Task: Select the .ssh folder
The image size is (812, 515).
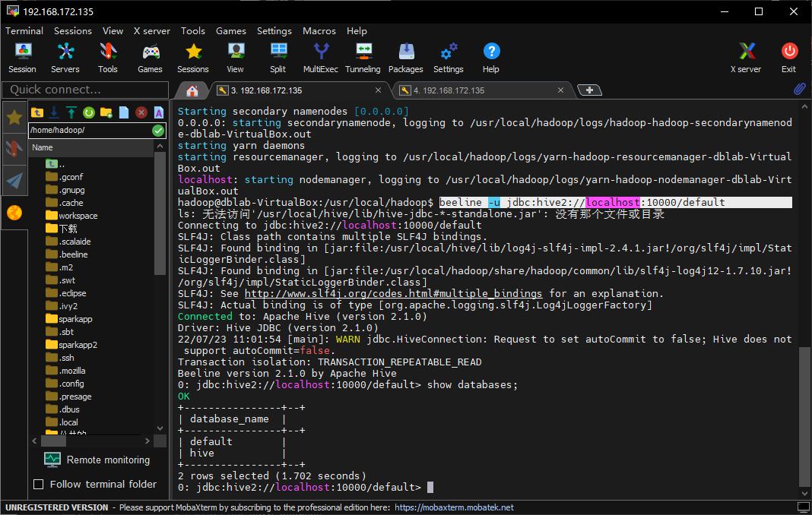Action: tap(60, 358)
